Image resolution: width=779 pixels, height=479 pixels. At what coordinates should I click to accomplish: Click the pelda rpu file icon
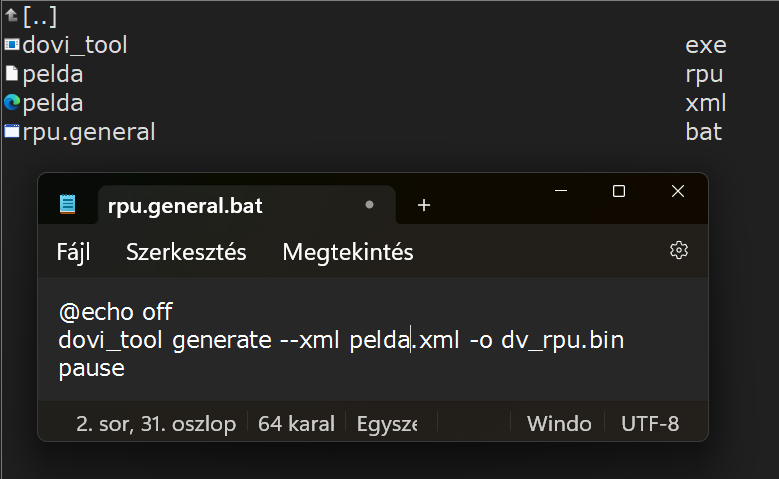[12, 74]
